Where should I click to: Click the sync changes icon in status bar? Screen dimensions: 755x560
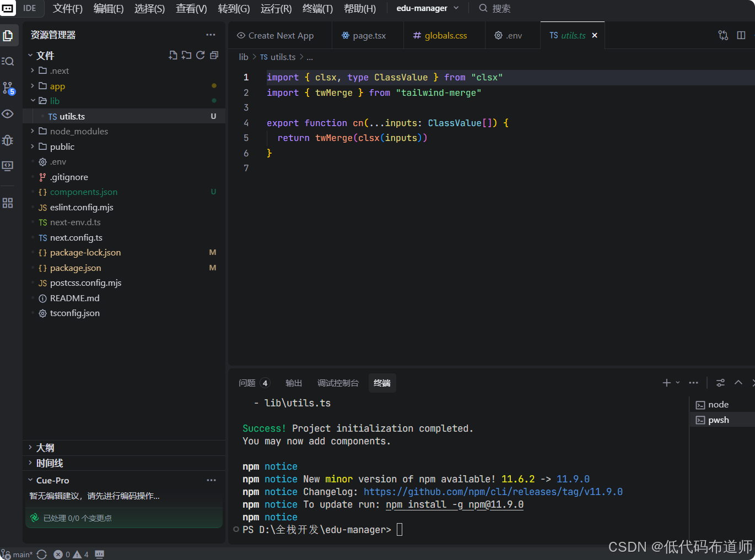[42, 554]
